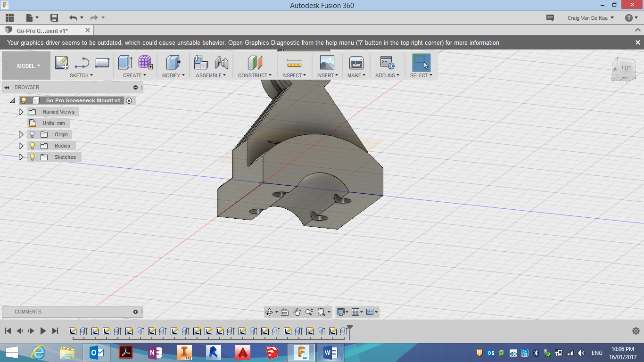Toggle the Origin folder lightbulb visibility
644x362 pixels.
point(33,134)
